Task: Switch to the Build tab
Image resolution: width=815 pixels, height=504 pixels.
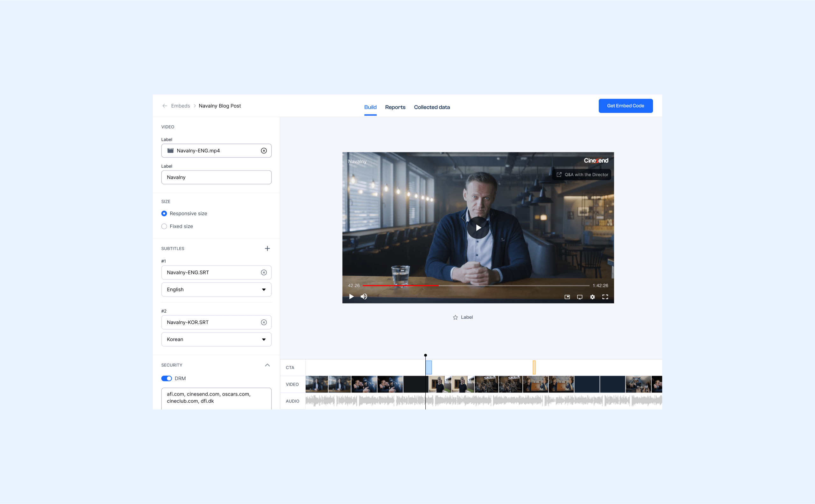Action: tap(370, 107)
